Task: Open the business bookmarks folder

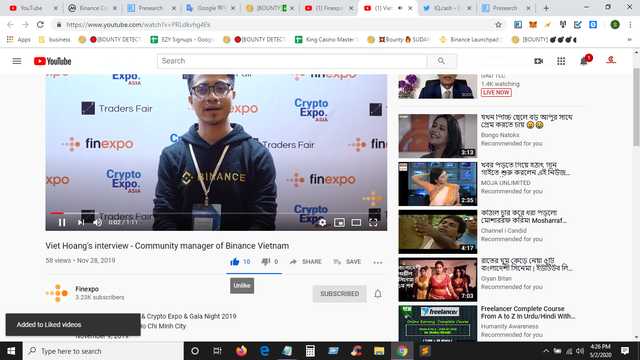Action: tap(55, 40)
